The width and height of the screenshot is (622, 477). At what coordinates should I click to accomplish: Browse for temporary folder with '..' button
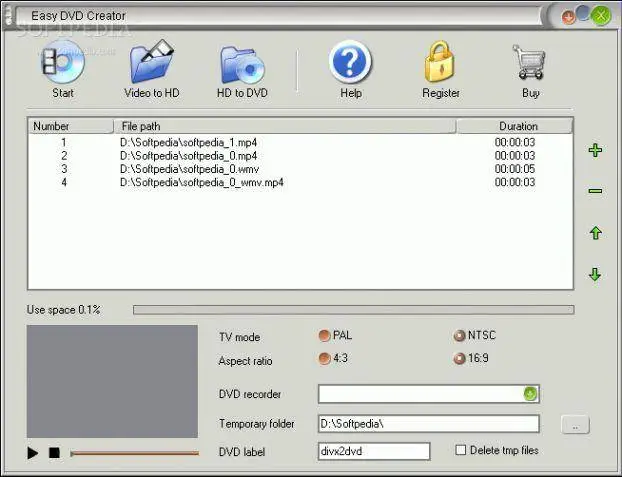[575, 425]
